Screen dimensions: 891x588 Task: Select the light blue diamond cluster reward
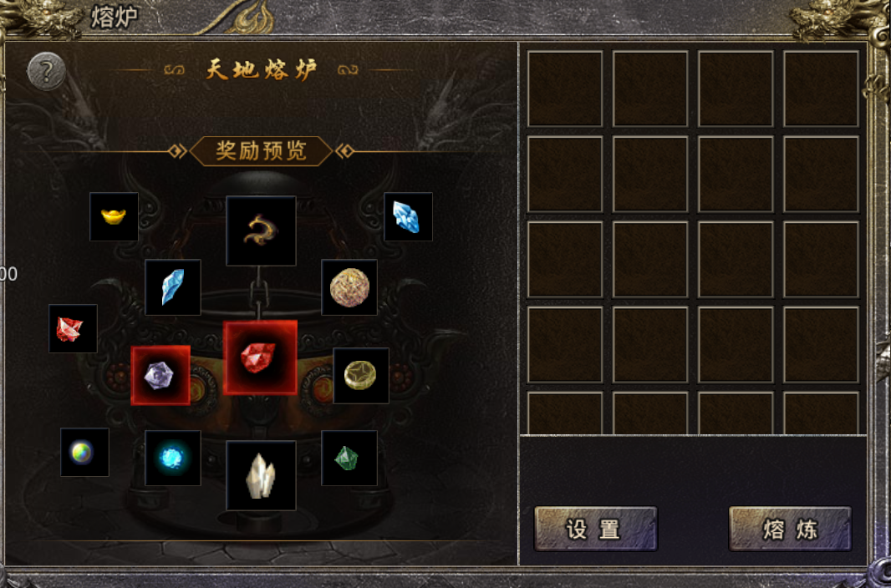pos(408,216)
